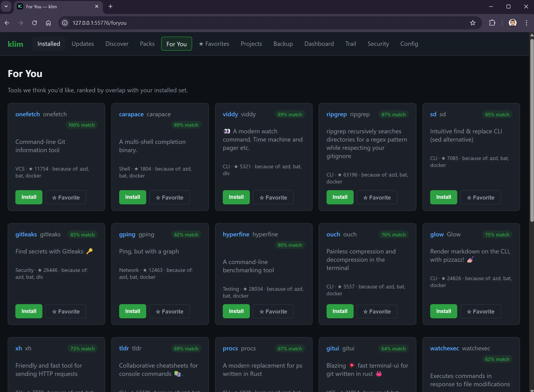
Task: Open the Packs tab
Action: click(x=147, y=44)
